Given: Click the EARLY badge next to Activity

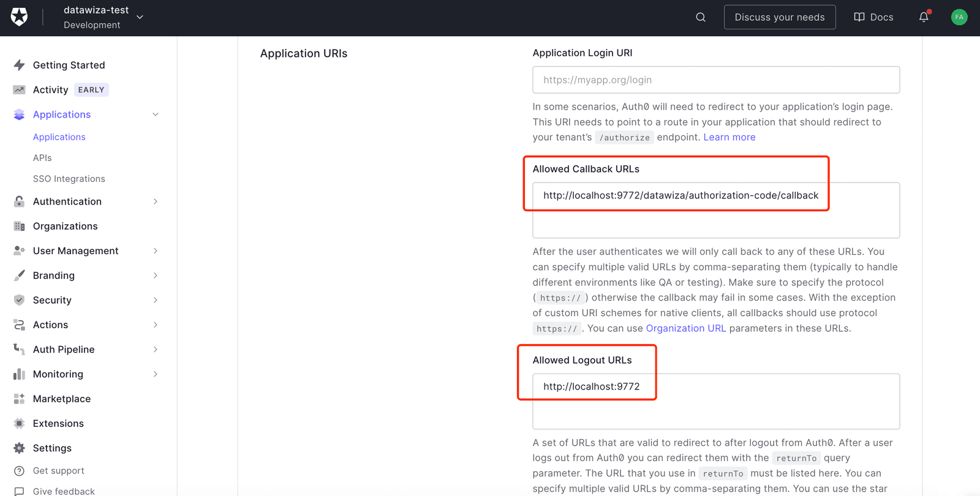Looking at the screenshot, I should pyautogui.click(x=91, y=90).
